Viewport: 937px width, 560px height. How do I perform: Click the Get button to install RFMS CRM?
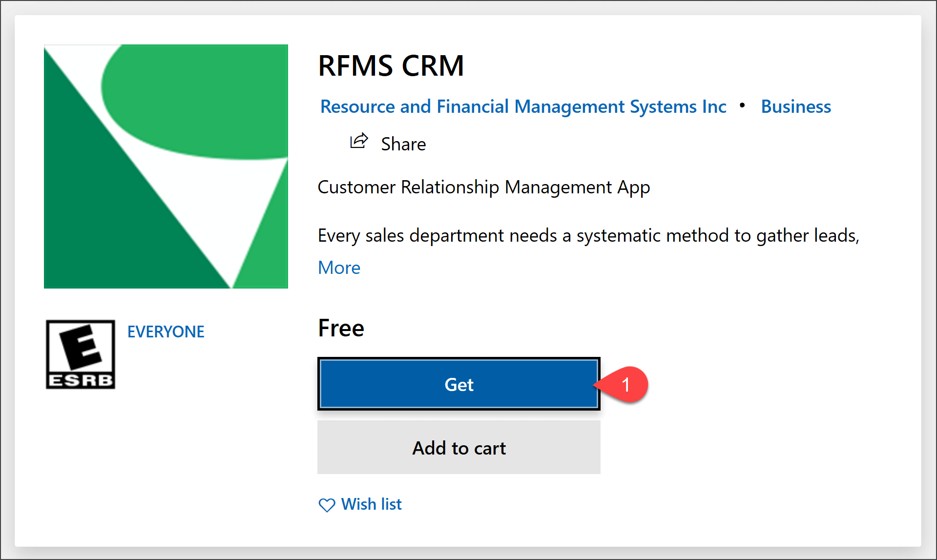pyautogui.click(x=458, y=384)
